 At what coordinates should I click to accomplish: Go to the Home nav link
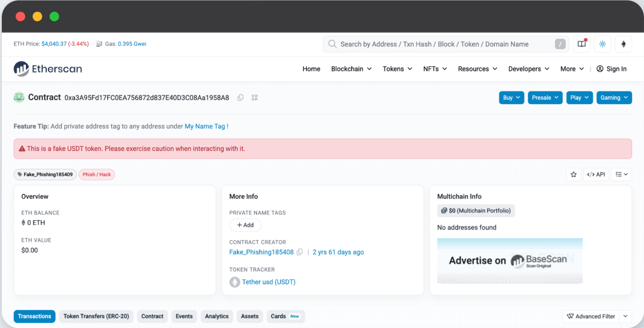[311, 69]
